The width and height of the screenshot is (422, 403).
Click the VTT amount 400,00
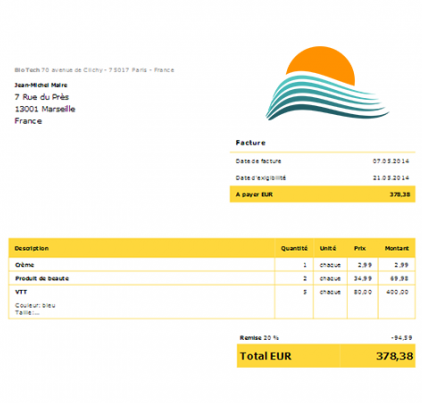(x=397, y=292)
